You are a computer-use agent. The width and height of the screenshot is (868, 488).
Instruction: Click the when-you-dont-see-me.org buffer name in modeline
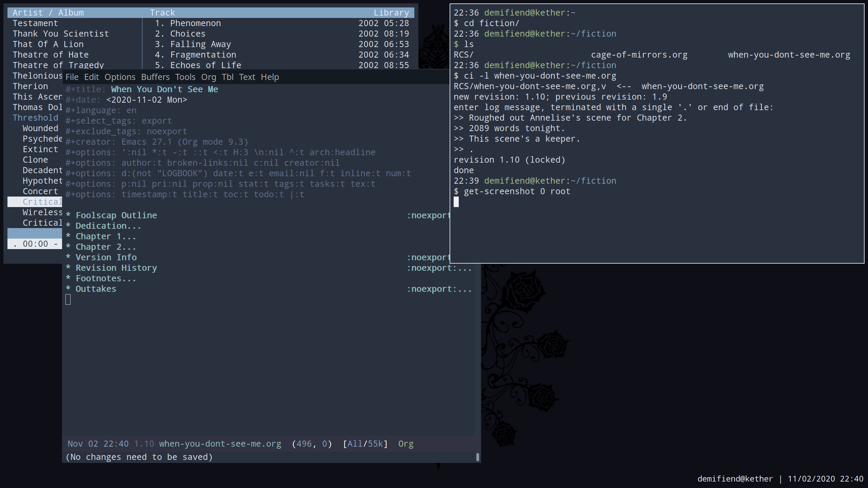pyautogui.click(x=220, y=444)
